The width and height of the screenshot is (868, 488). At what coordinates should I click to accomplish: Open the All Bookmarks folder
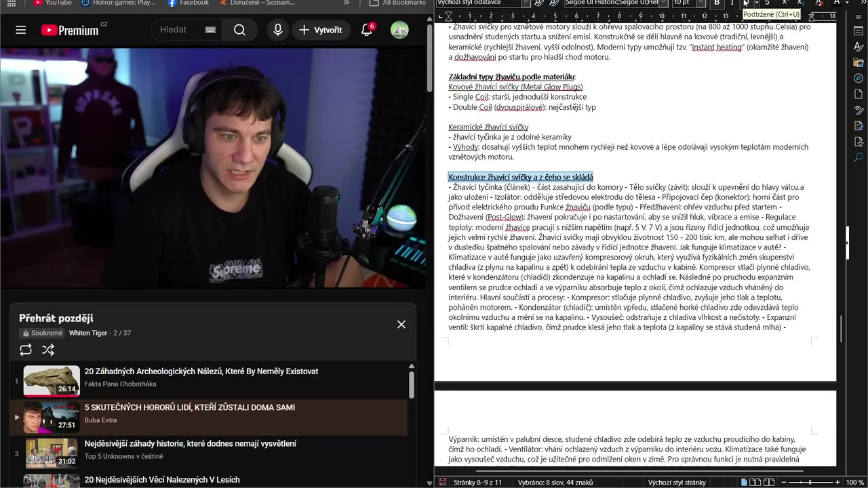click(x=397, y=3)
